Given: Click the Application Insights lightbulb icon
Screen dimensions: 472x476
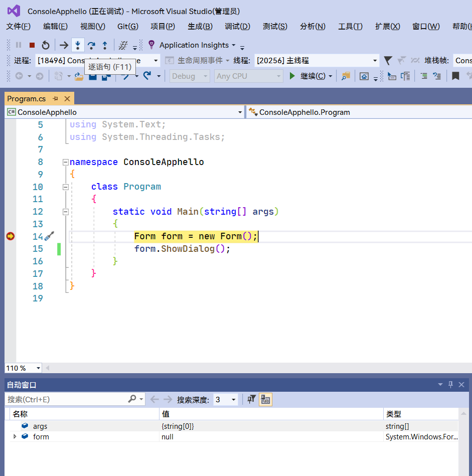Looking at the screenshot, I should point(151,45).
